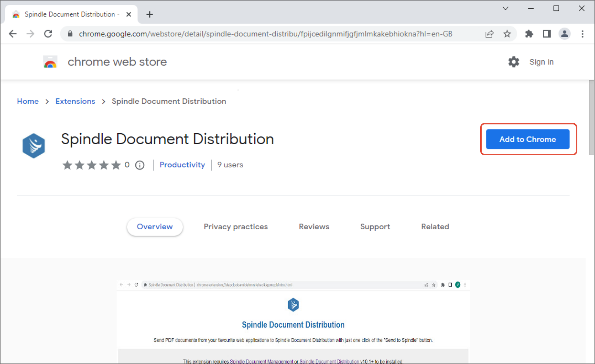Open the side panel icon

coord(547,34)
